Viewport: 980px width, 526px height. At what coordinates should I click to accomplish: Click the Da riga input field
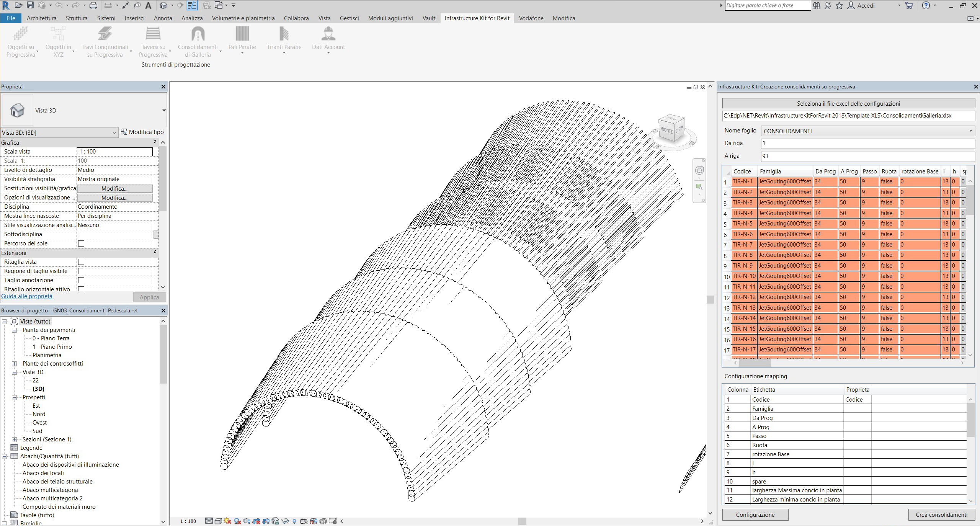(867, 143)
